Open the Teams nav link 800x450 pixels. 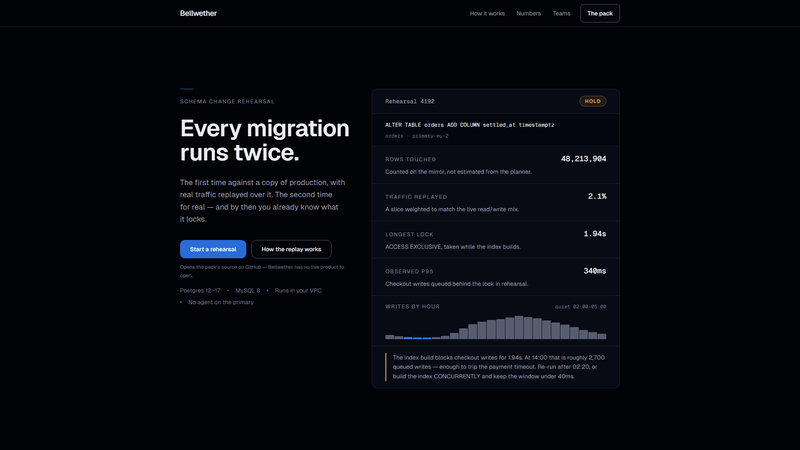click(561, 14)
